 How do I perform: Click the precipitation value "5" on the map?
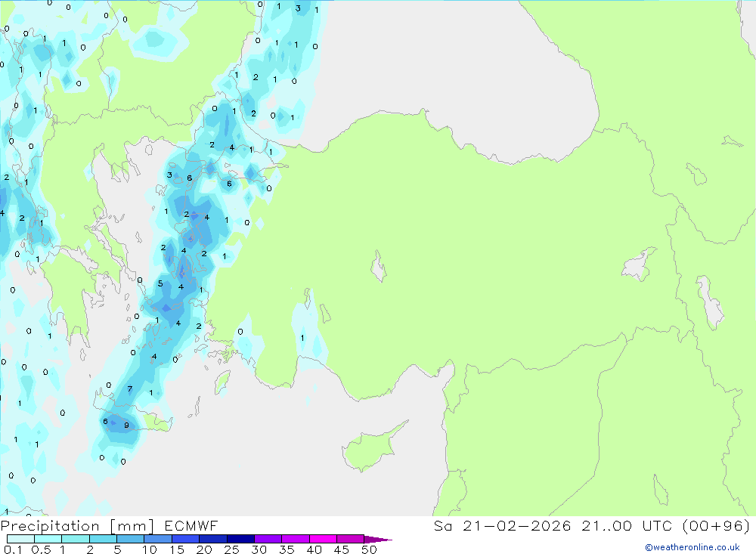(160, 283)
